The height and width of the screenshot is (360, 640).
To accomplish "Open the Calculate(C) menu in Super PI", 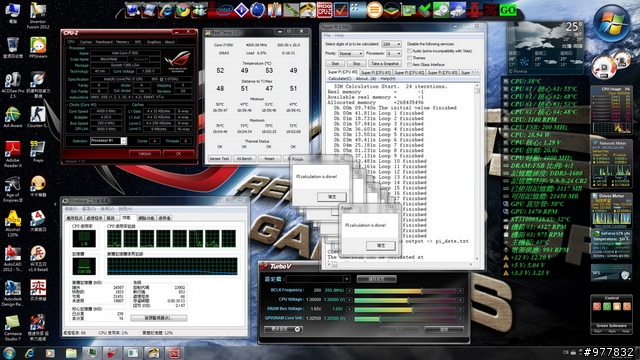I will pyautogui.click(x=339, y=78).
